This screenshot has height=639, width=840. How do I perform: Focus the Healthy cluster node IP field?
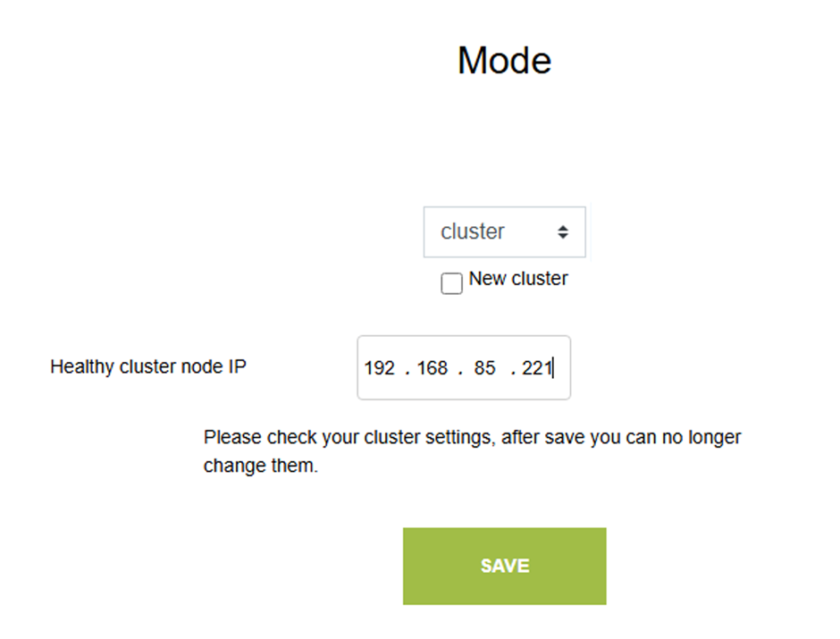coord(463,367)
